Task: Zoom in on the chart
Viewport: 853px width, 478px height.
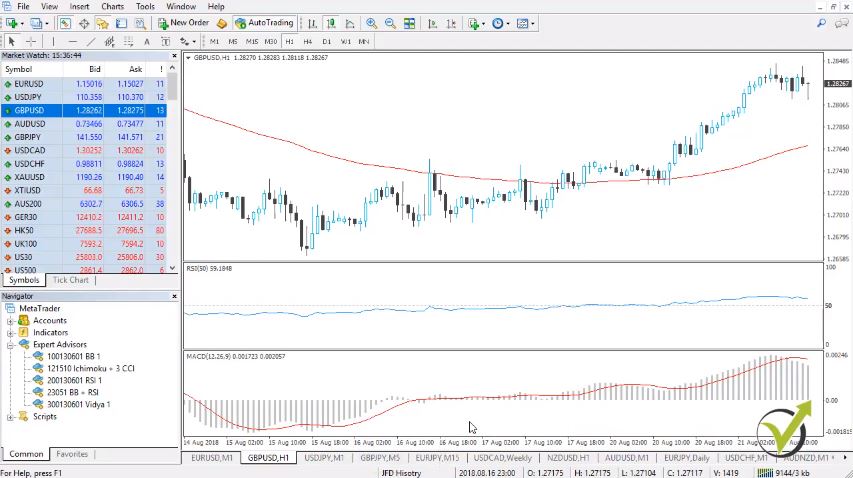Action: coord(372,23)
